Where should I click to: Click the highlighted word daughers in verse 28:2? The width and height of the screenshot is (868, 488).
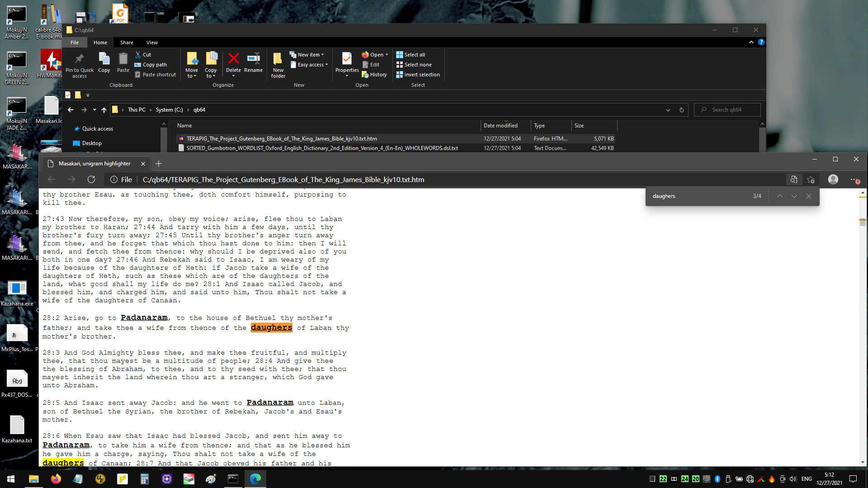coord(272,328)
